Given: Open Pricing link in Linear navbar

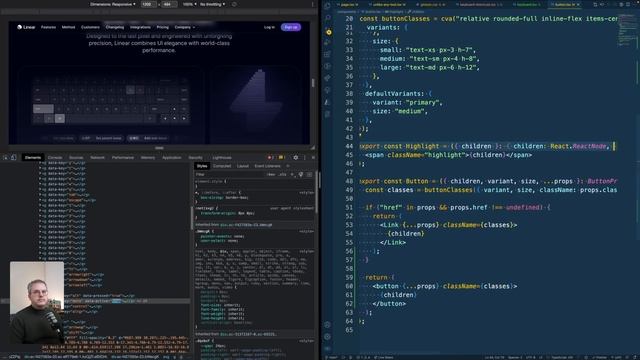Looking at the screenshot, I should click(x=162, y=27).
